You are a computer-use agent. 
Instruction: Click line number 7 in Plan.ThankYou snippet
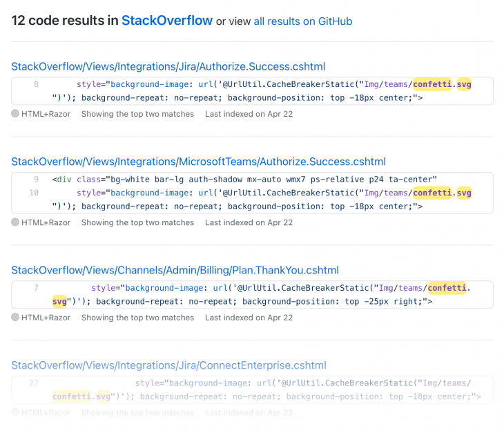coord(36,288)
